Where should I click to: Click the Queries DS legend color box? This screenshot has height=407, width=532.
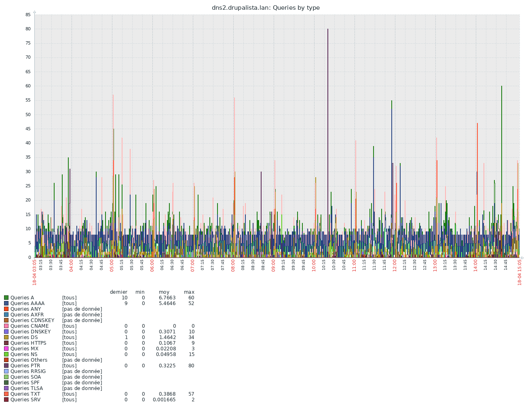pyautogui.click(x=6, y=337)
